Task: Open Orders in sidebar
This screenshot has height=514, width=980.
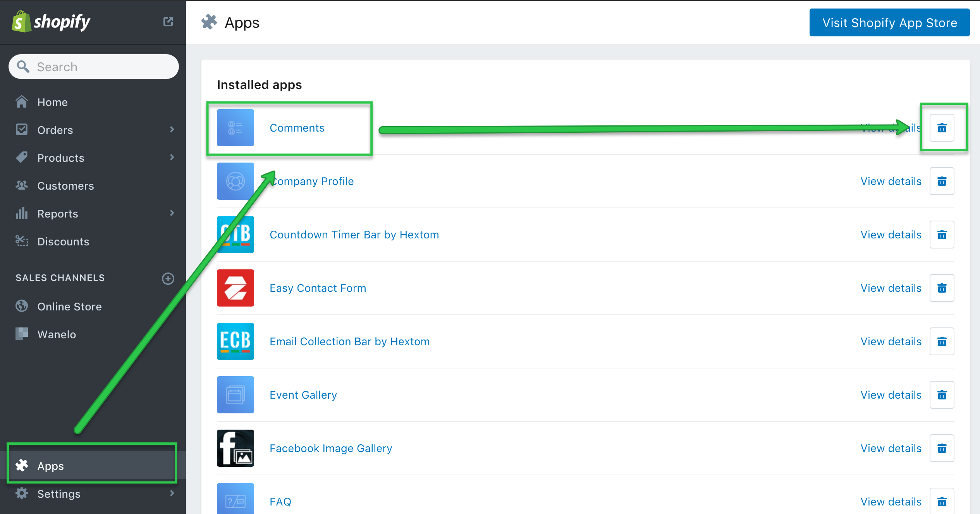Action: pyautogui.click(x=55, y=130)
